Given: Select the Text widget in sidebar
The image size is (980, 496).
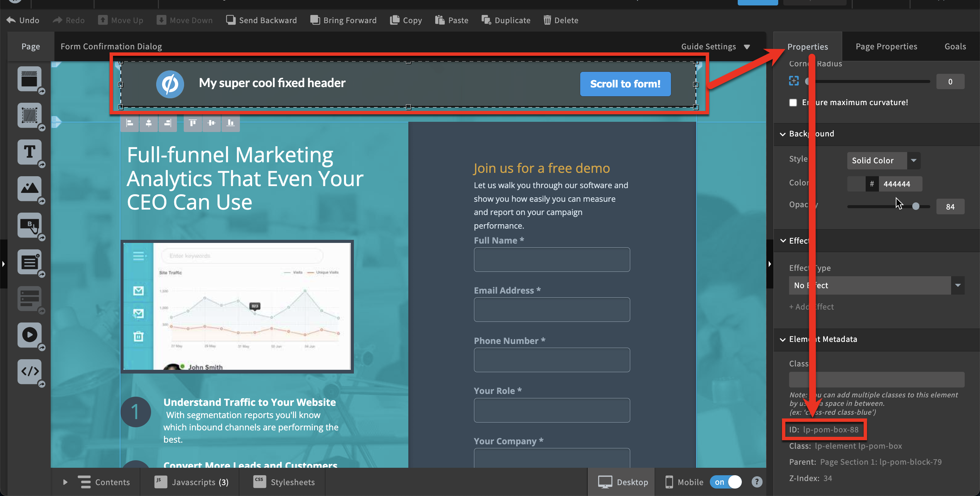Looking at the screenshot, I should coord(29,152).
